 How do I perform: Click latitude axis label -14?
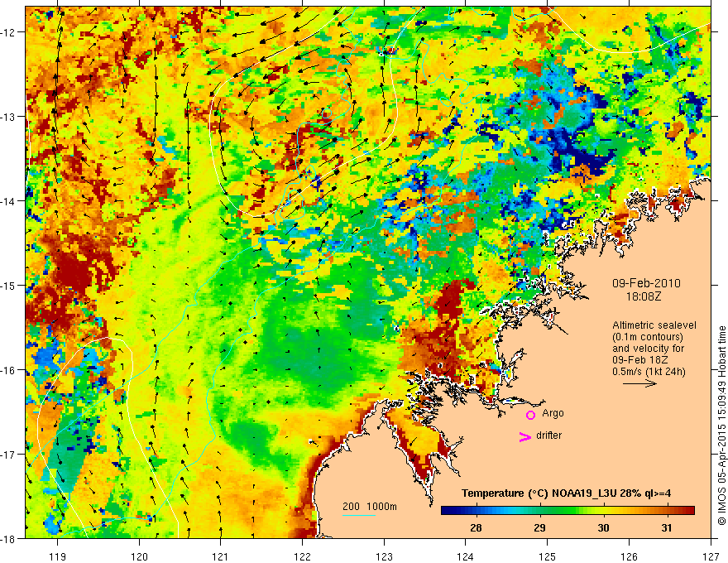click(x=9, y=201)
